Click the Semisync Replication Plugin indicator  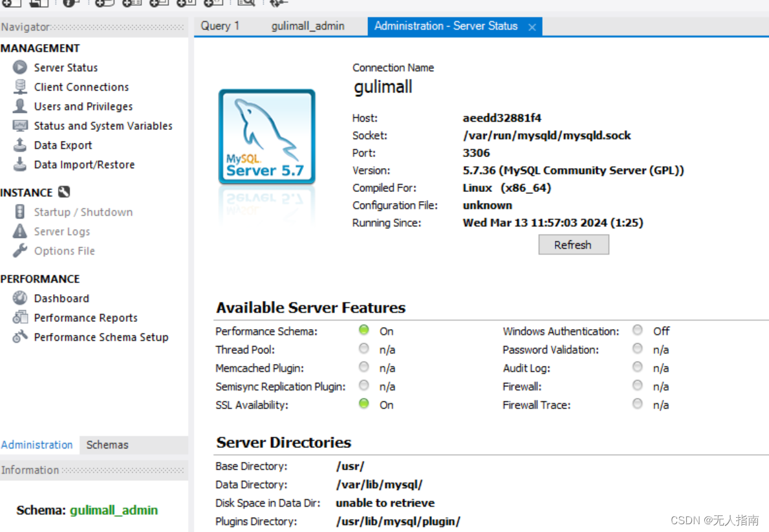point(363,385)
